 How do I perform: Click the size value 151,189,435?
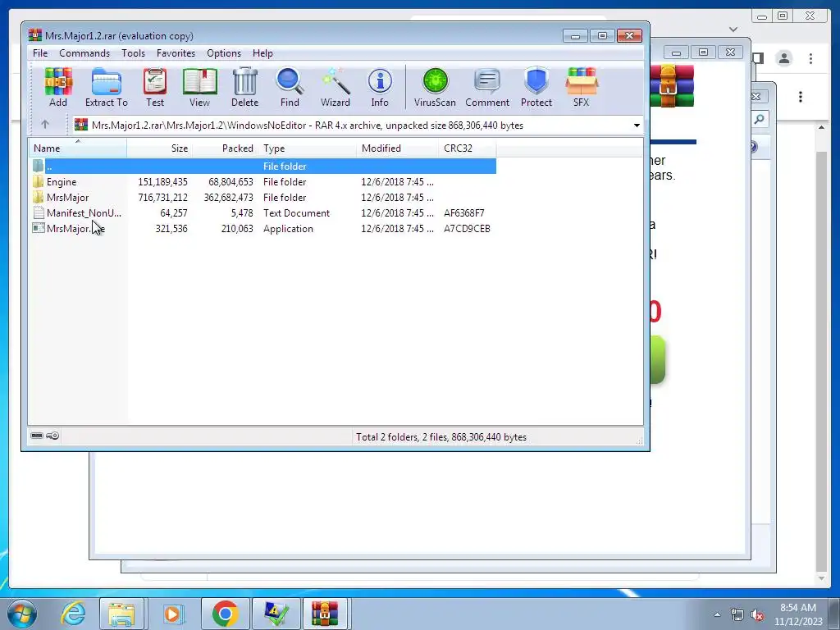(162, 182)
